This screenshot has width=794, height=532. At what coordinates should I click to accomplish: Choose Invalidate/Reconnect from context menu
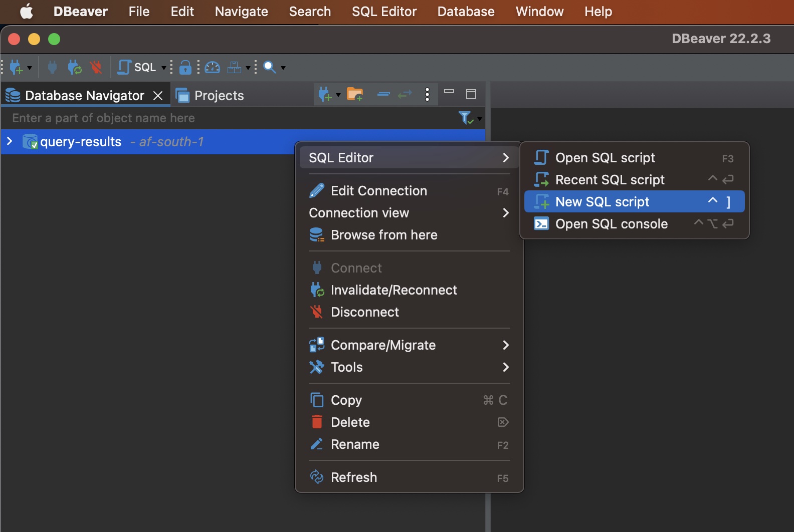pyautogui.click(x=410, y=290)
